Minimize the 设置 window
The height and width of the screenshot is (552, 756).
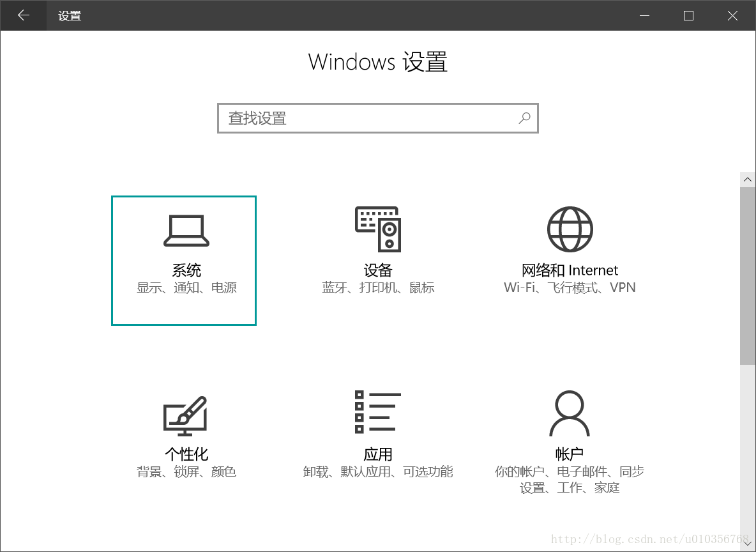645,15
